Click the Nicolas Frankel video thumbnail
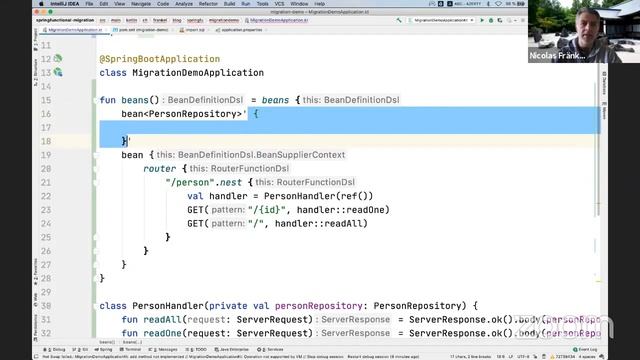This screenshot has height=360, width=640. 584,31
